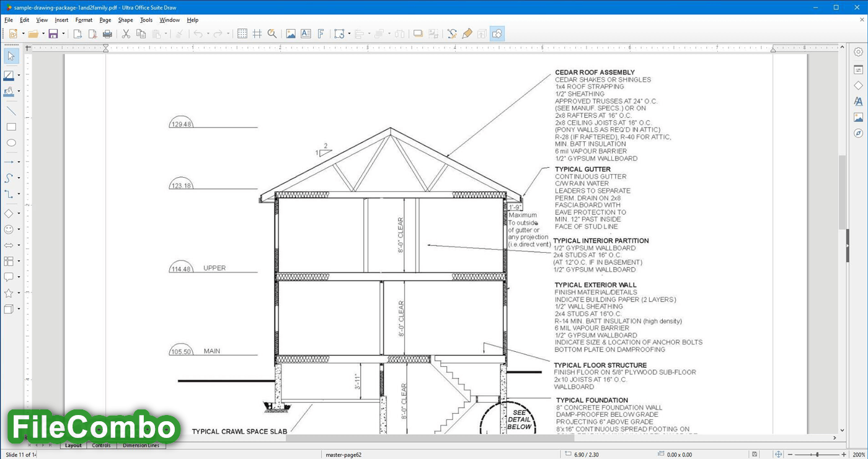
Task: Toggle Edit Points mode
Action: [x=452, y=34]
